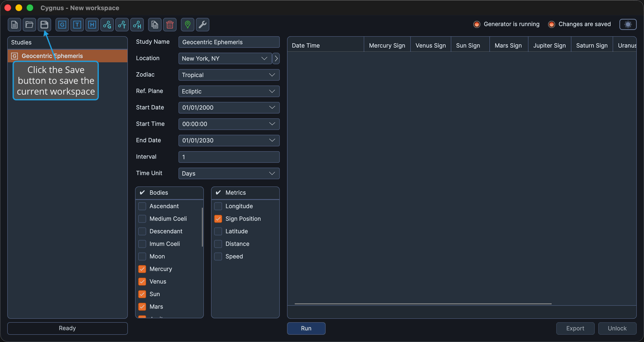Toggle light theme with the sun icon
The image size is (644, 342).
[x=628, y=25]
